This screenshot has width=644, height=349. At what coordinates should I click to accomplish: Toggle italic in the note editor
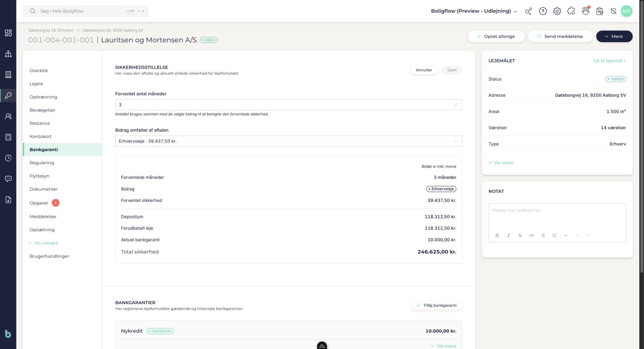tap(508, 235)
